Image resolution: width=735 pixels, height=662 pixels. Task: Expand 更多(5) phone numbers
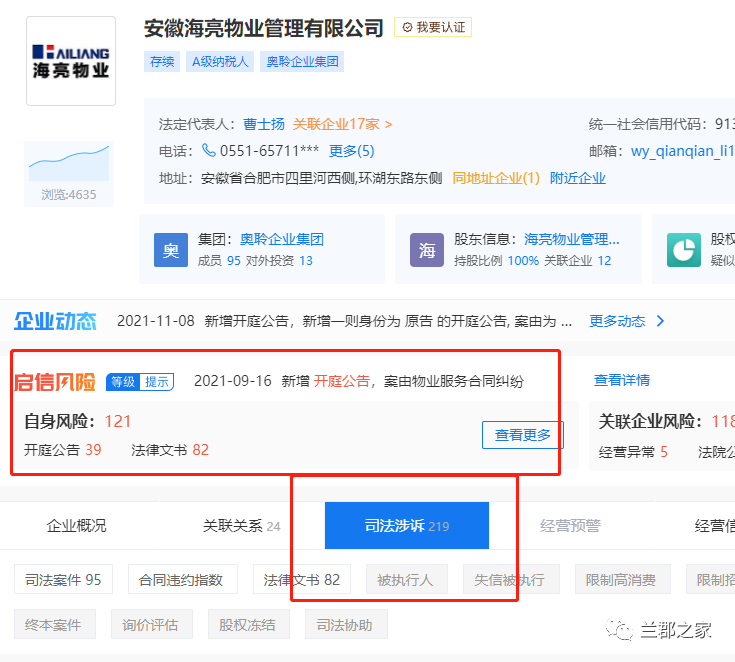click(352, 151)
